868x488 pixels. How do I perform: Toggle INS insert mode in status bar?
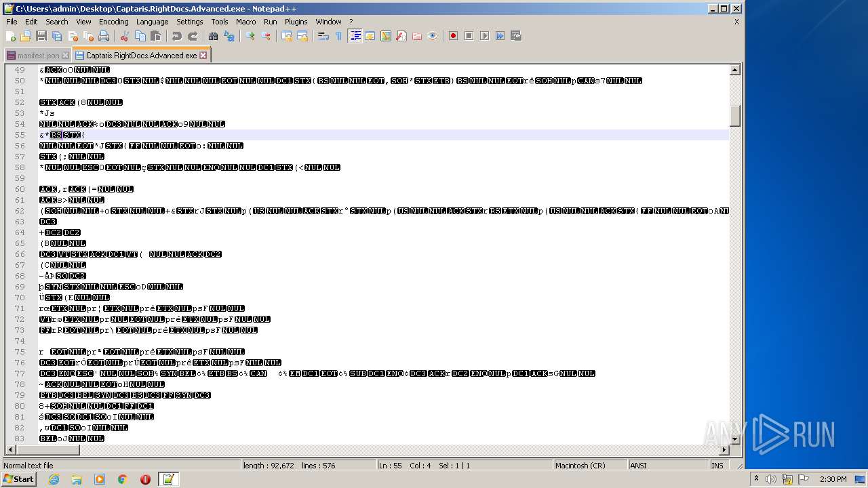point(717,466)
